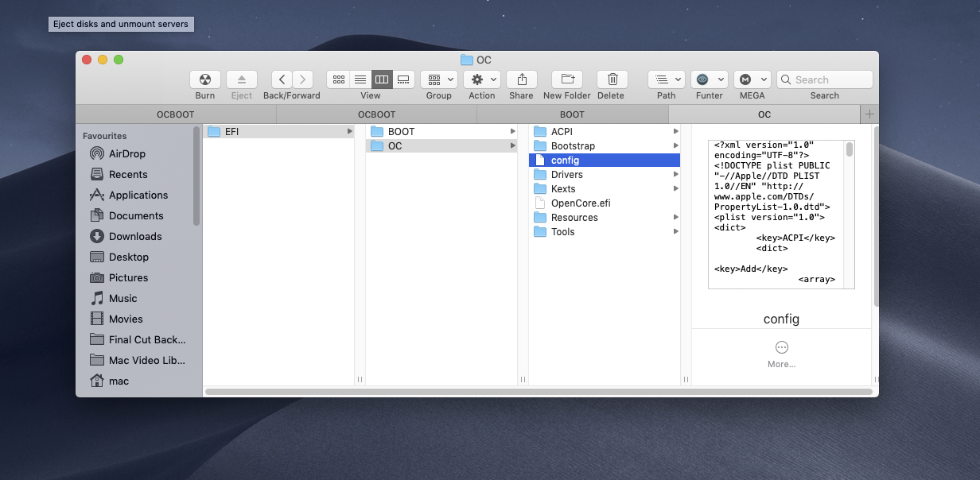Add a new tab with plus button
The height and width of the screenshot is (480, 980).
tap(869, 114)
